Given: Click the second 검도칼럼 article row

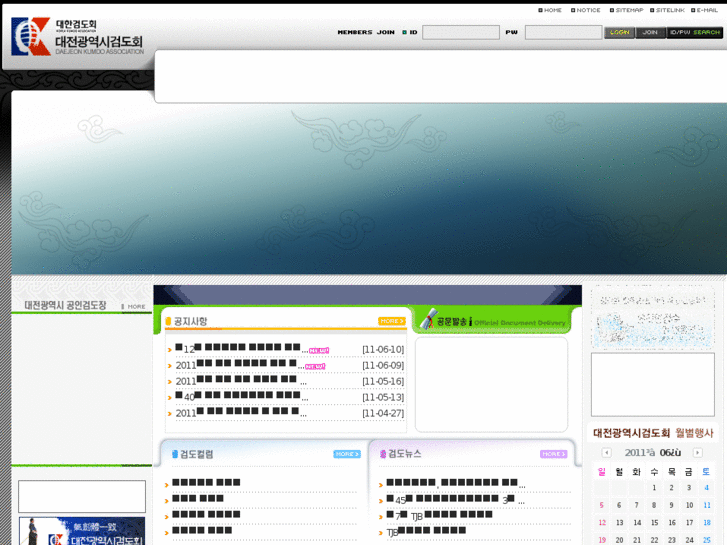Looking at the screenshot, I should 198,498.
